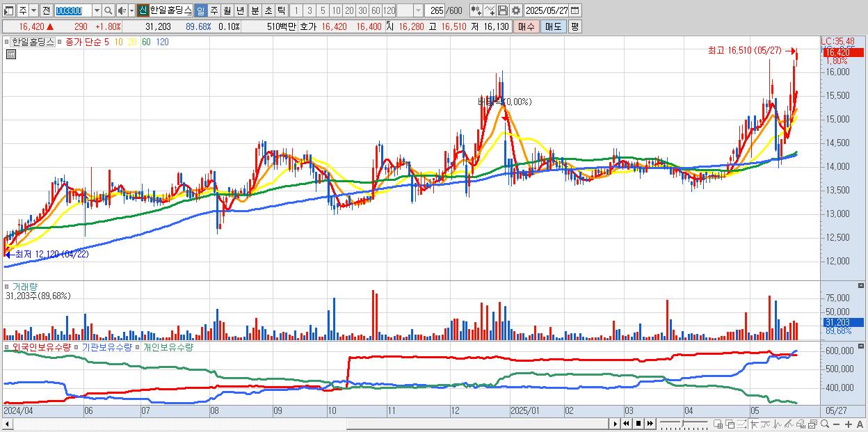Click the 매수 buy button
868x432 pixels.
(x=527, y=26)
